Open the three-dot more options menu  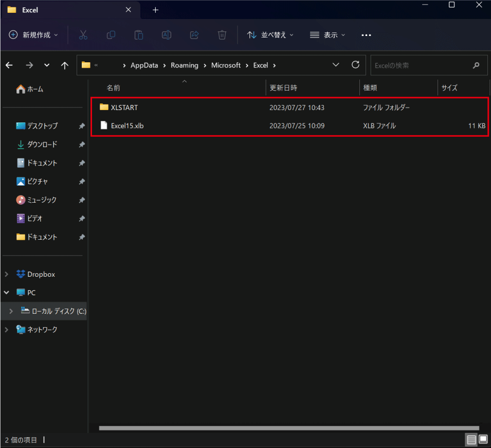click(x=366, y=35)
